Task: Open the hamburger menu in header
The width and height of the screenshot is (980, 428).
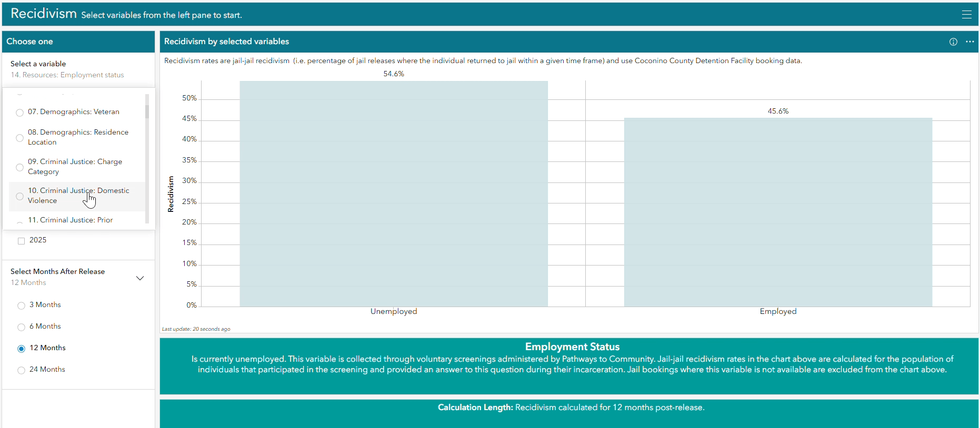Action: pyautogui.click(x=966, y=15)
